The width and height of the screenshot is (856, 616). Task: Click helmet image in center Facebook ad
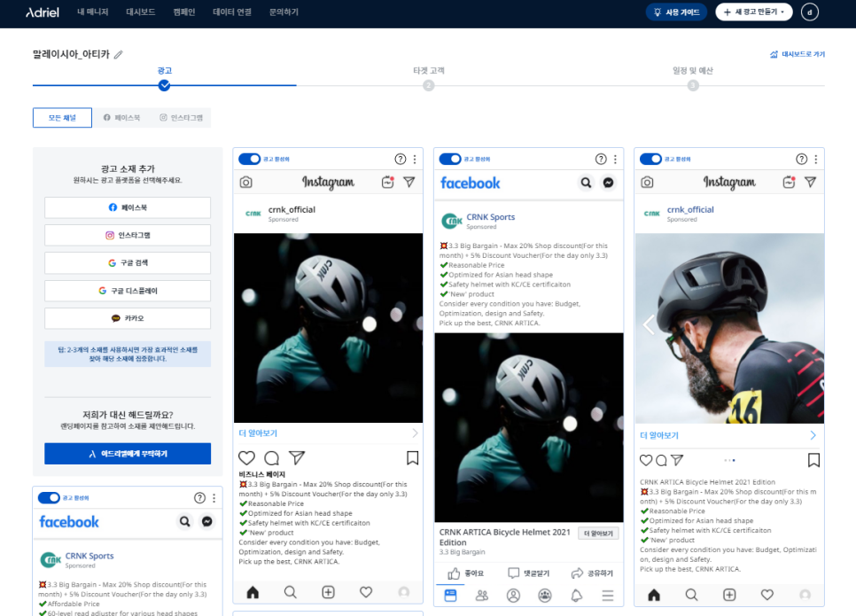(529, 427)
